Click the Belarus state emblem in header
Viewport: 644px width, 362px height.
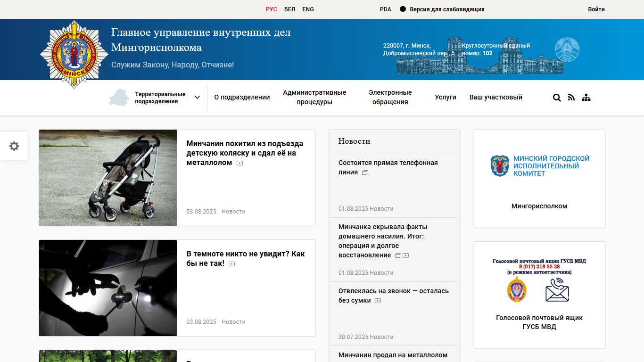[x=567, y=49]
